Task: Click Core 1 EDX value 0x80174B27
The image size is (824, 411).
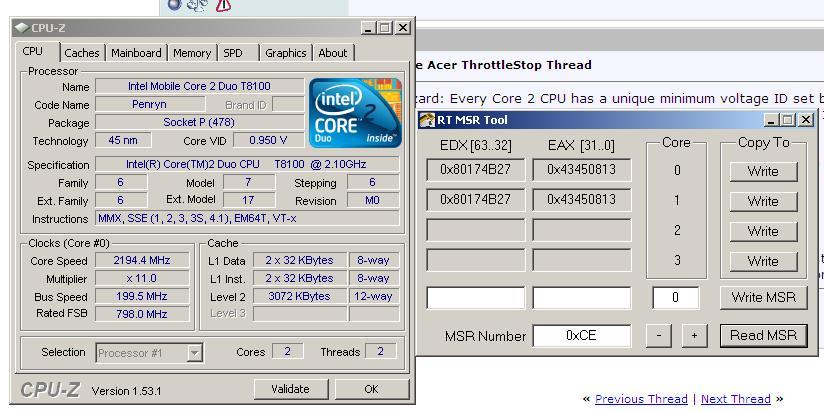Action: pos(475,200)
